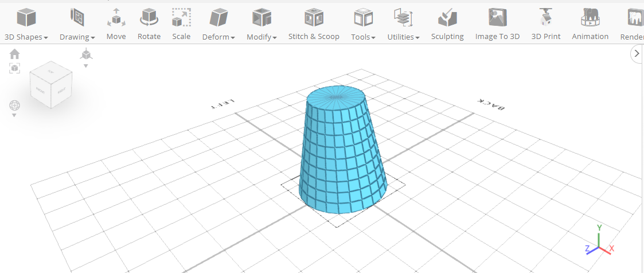Open the Modify tool
644x273 pixels.
click(x=261, y=24)
